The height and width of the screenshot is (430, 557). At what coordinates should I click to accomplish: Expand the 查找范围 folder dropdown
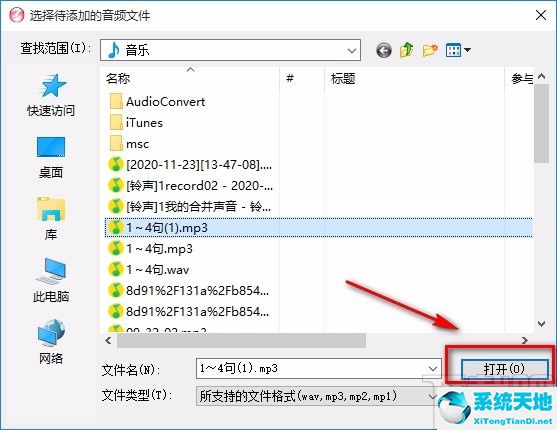(x=352, y=50)
